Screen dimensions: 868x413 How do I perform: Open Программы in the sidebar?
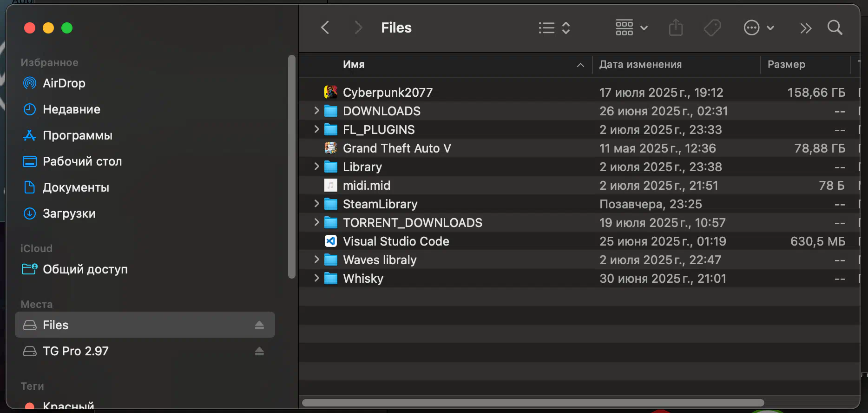point(145,135)
